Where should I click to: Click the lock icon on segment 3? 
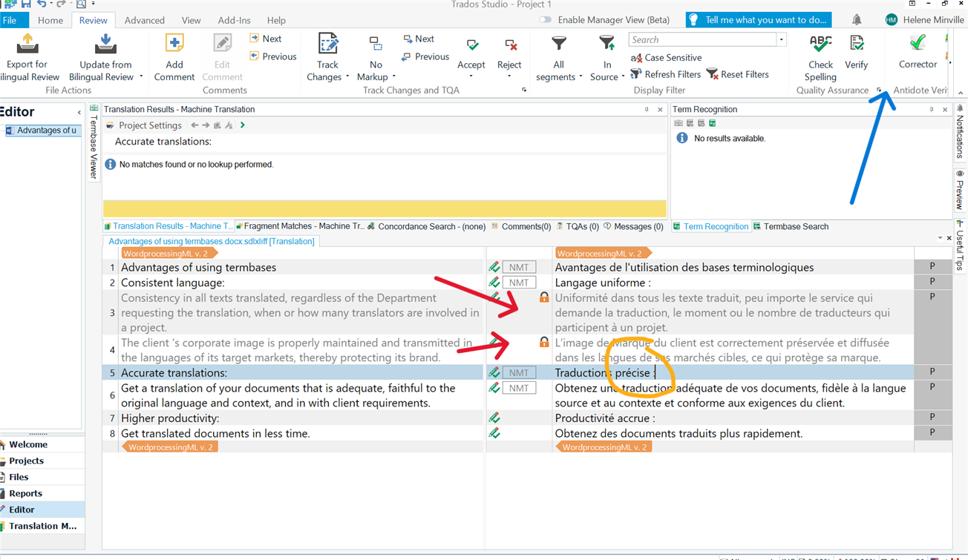coord(544,297)
